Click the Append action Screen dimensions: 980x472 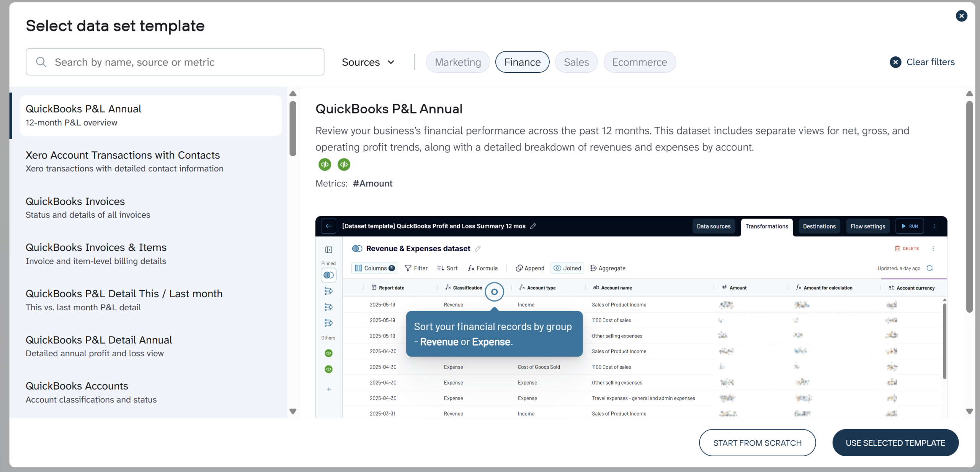[530, 268]
